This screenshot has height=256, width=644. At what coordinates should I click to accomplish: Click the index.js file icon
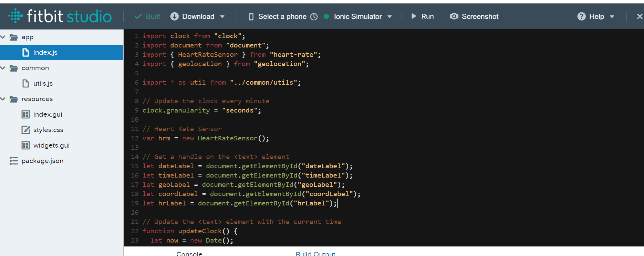25,52
